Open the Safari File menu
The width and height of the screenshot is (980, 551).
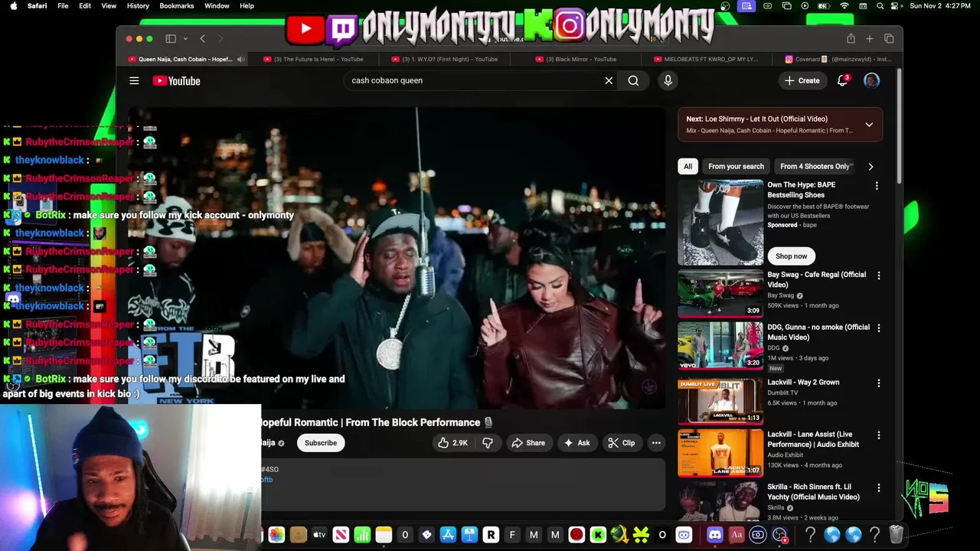click(x=63, y=5)
